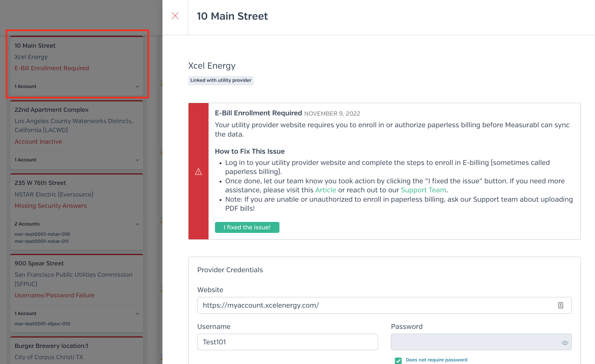Select the 235 W 76th Street card title
This screenshot has width=595, height=364.
point(40,183)
